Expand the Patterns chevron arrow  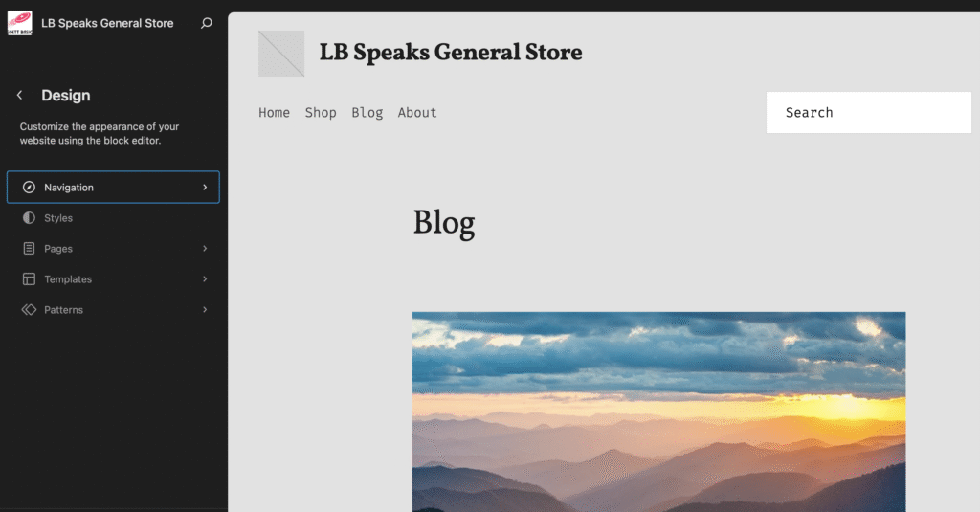[205, 310]
